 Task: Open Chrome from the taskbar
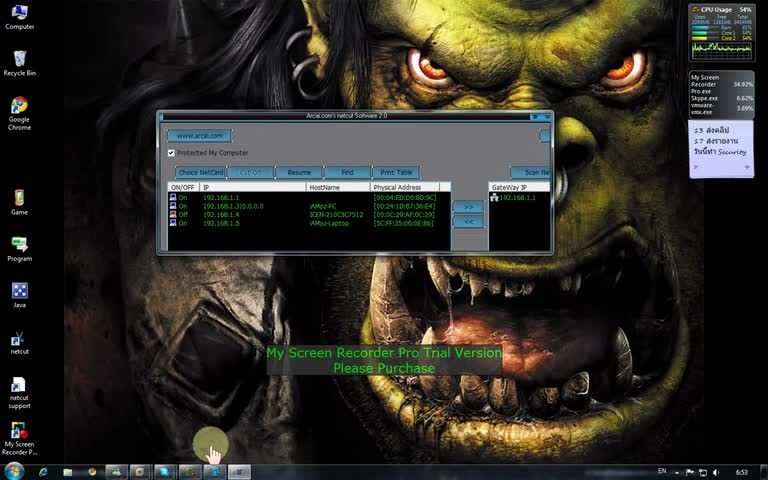92,472
